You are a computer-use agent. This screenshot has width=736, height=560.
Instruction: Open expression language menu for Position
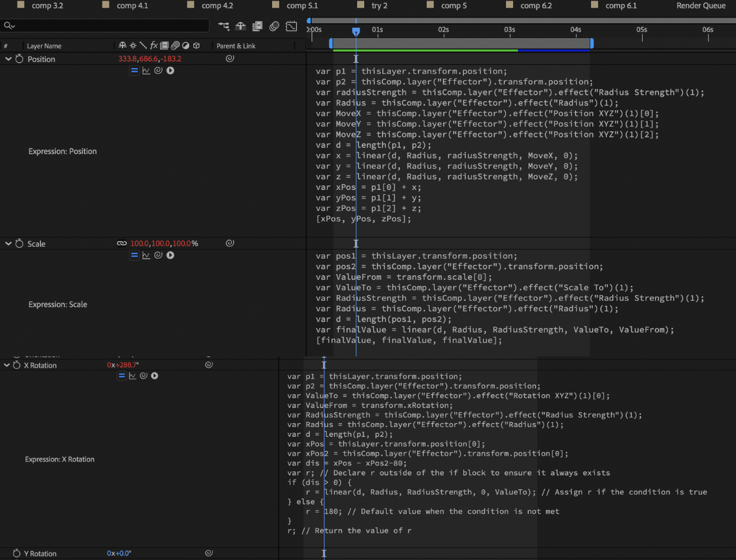point(170,71)
